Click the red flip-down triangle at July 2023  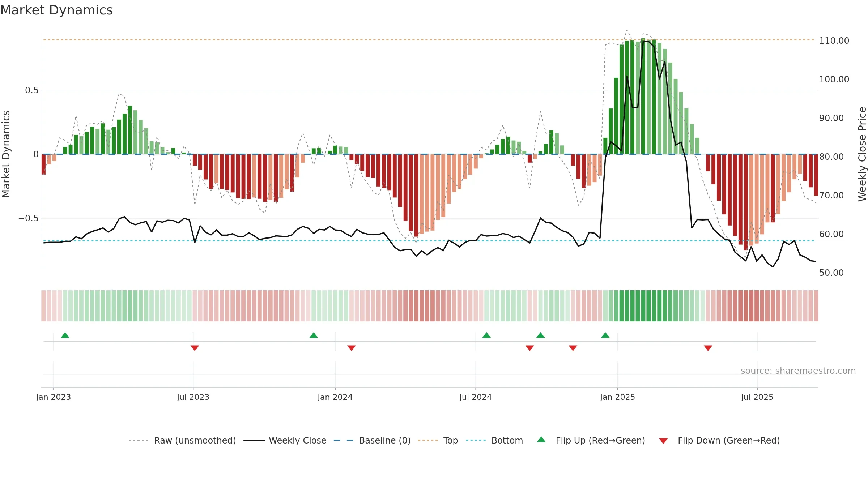[x=195, y=348]
